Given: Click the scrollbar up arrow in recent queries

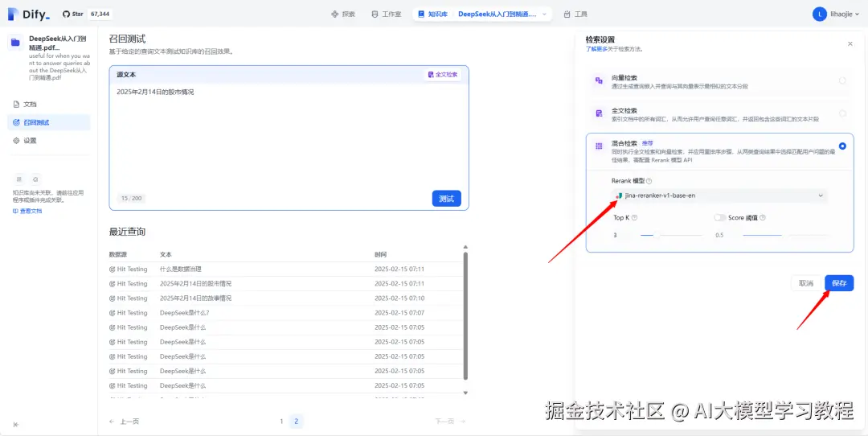Looking at the screenshot, I should tap(465, 247).
